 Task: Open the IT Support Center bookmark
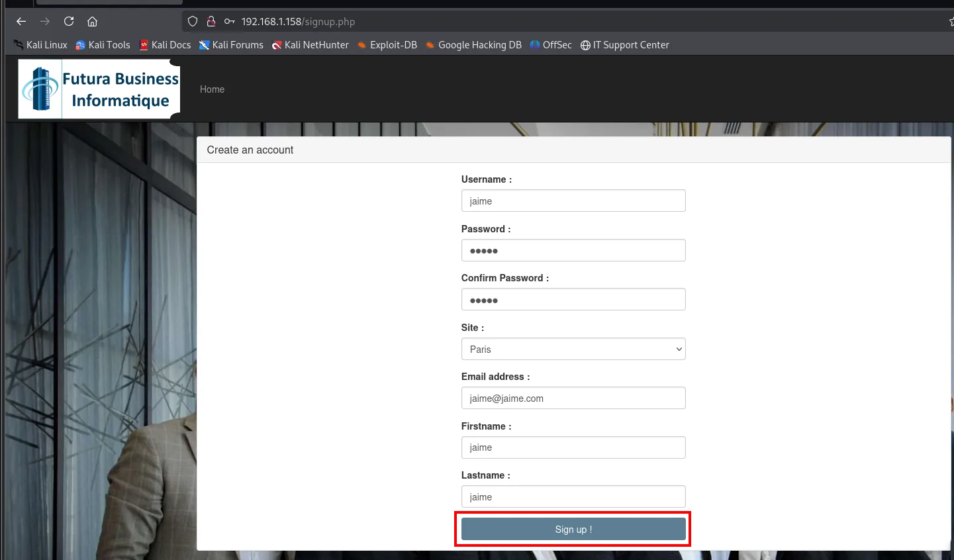624,45
